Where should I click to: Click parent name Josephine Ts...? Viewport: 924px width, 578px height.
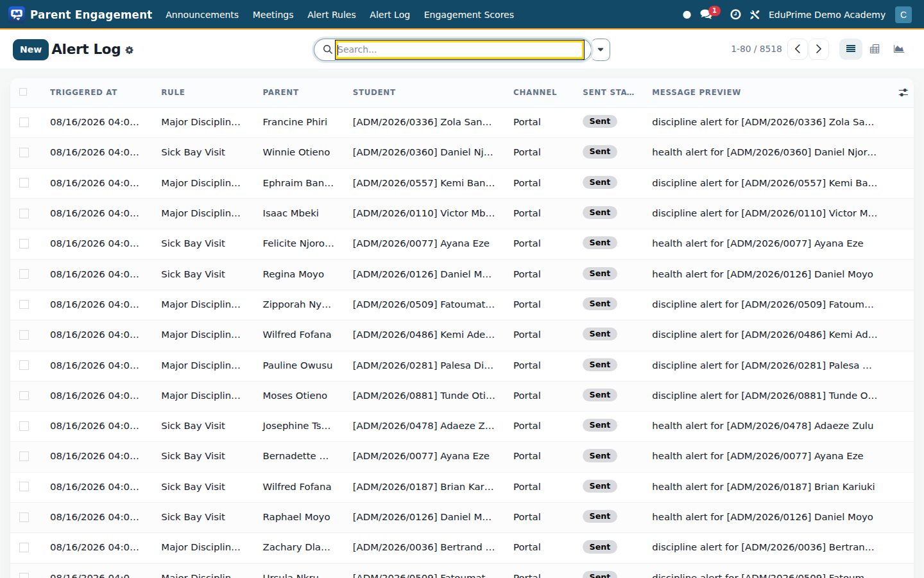[297, 426]
